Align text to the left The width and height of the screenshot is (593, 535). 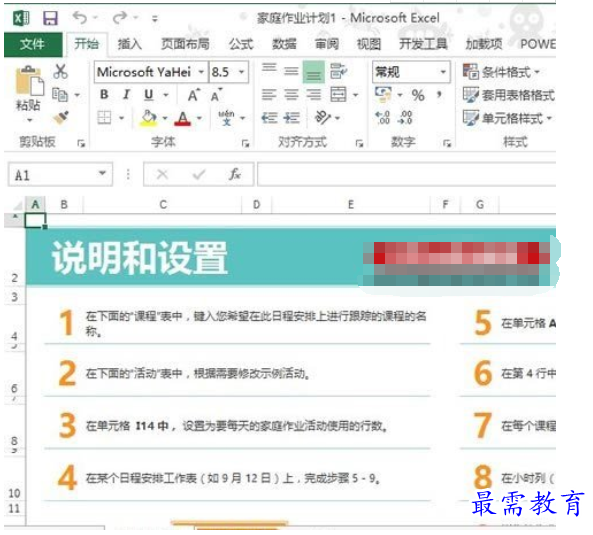269,95
